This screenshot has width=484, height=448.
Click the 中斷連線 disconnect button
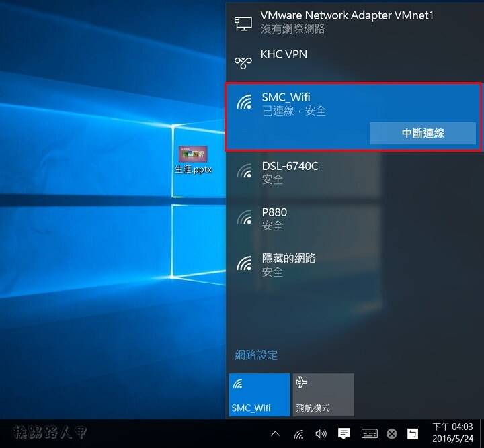point(423,133)
